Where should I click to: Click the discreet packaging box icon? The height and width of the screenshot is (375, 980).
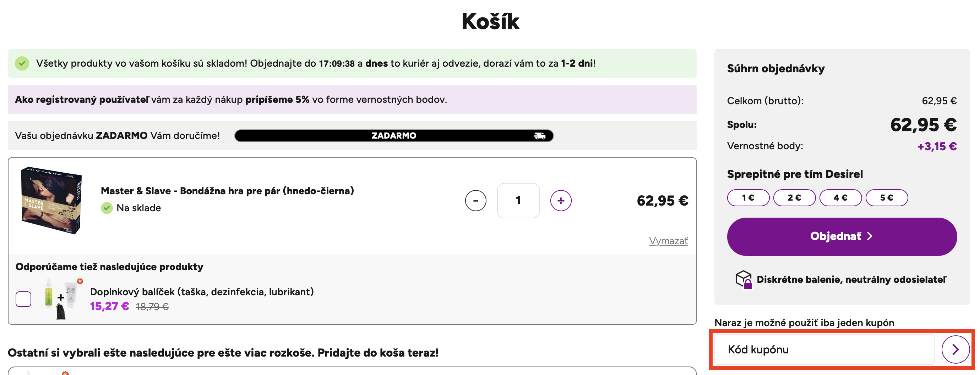point(744,280)
